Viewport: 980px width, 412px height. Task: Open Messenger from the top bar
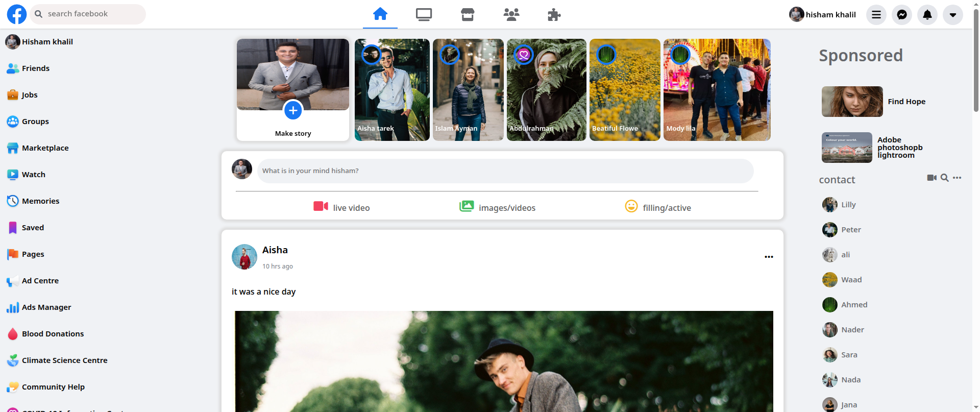tap(902, 15)
